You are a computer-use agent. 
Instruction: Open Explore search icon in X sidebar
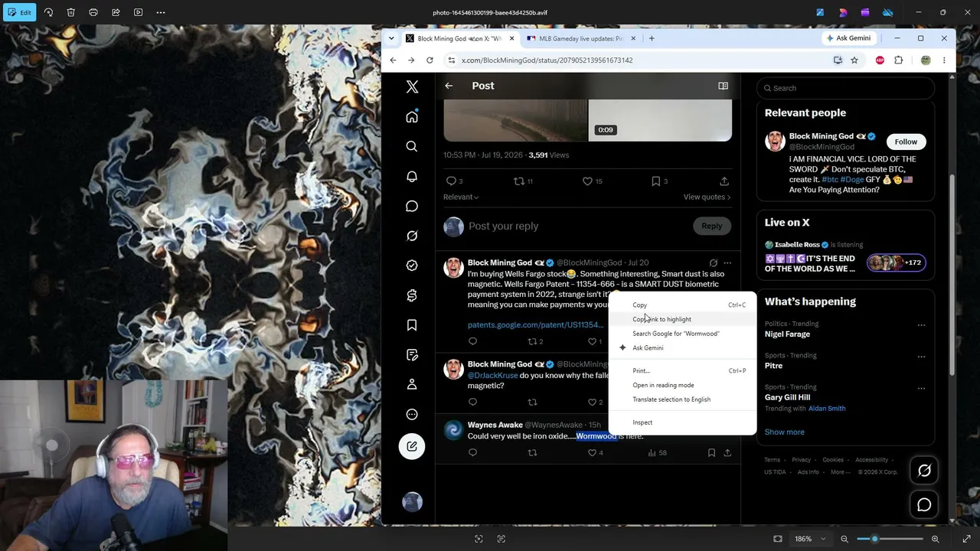(x=412, y=146)
